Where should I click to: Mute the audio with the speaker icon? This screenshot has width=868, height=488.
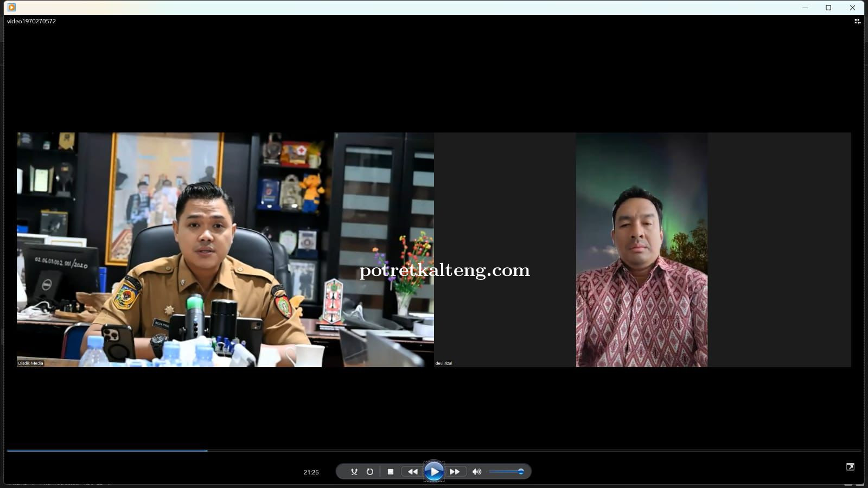pos(477,472)
